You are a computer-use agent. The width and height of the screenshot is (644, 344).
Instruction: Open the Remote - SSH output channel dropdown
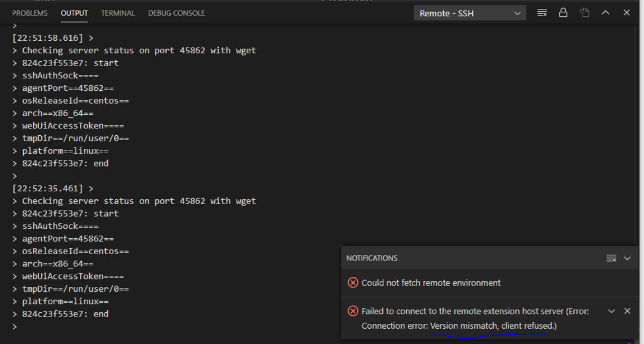[470, 13]
